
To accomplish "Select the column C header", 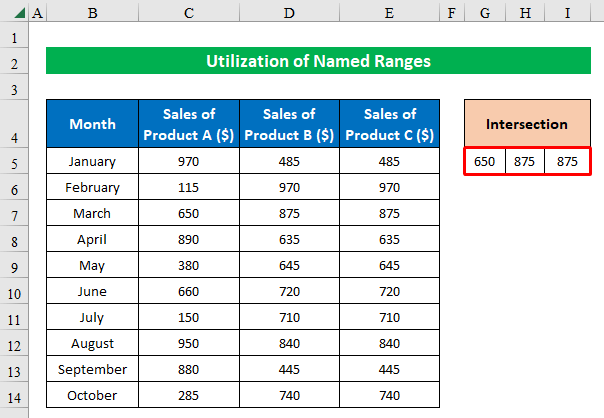I will tap(189, 14).
